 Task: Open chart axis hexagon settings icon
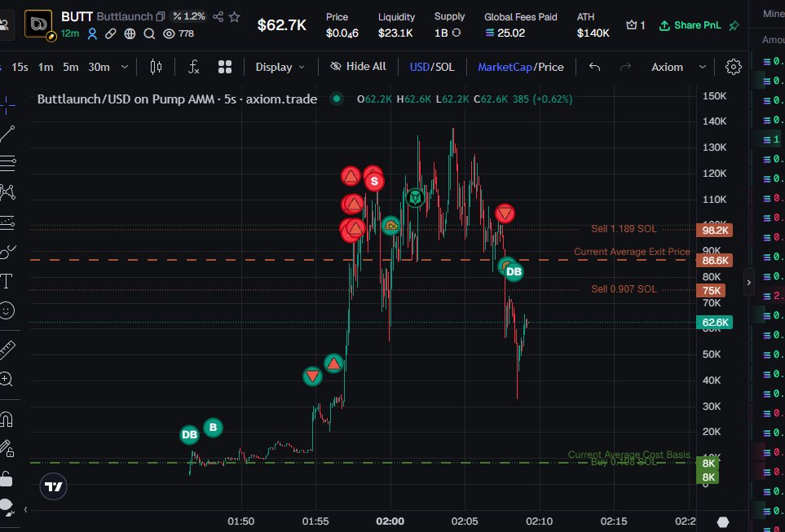pos(723,521)
